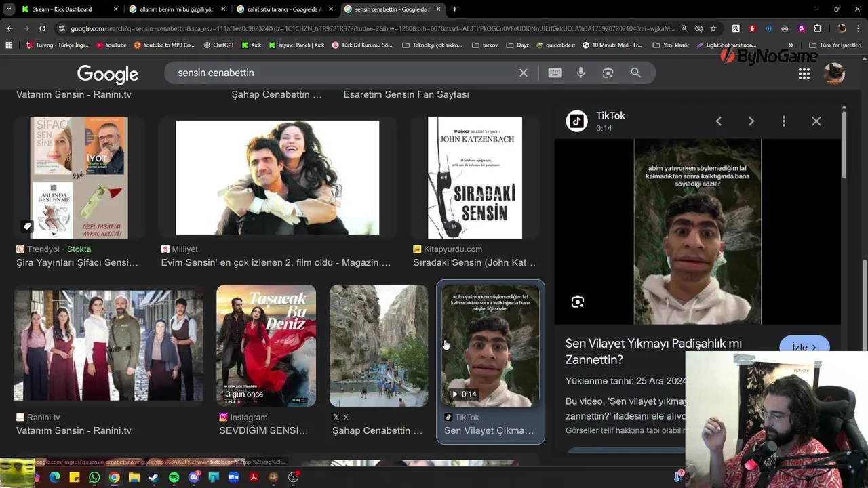Open Microsoft Edge from the taskbar
The image size is (868, 488).
click(x=55, y=478)
